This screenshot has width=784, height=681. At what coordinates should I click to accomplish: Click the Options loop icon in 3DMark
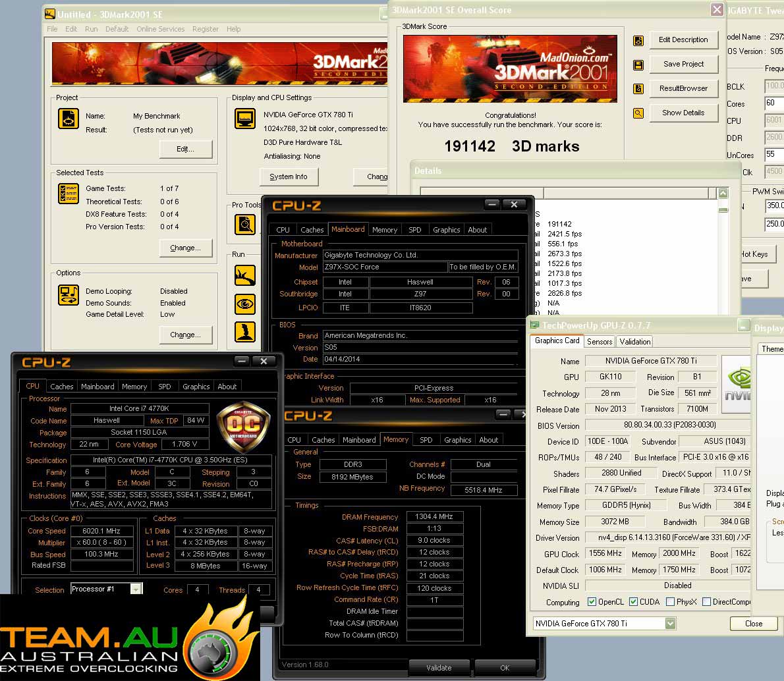click(69, 295)
